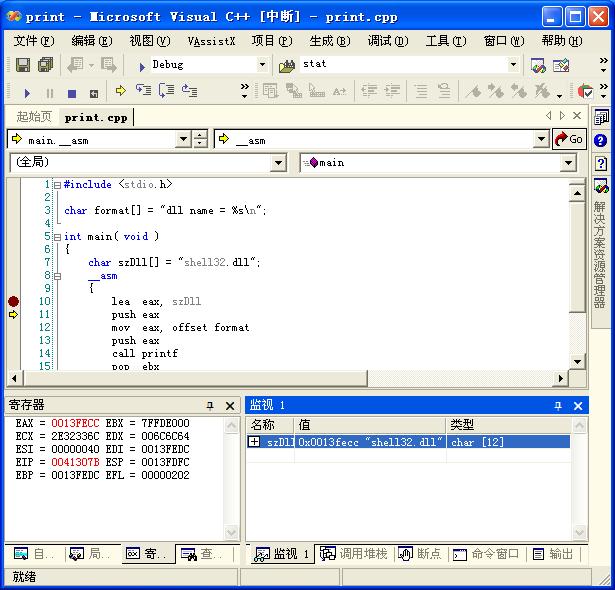Click code editor scroll-up arrow
This screenshot has width=615, height=590.
577,193
